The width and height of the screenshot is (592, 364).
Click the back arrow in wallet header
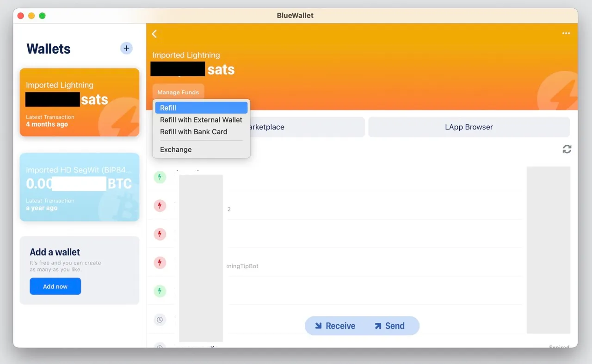pyautogui.click(x=154, y=34)
